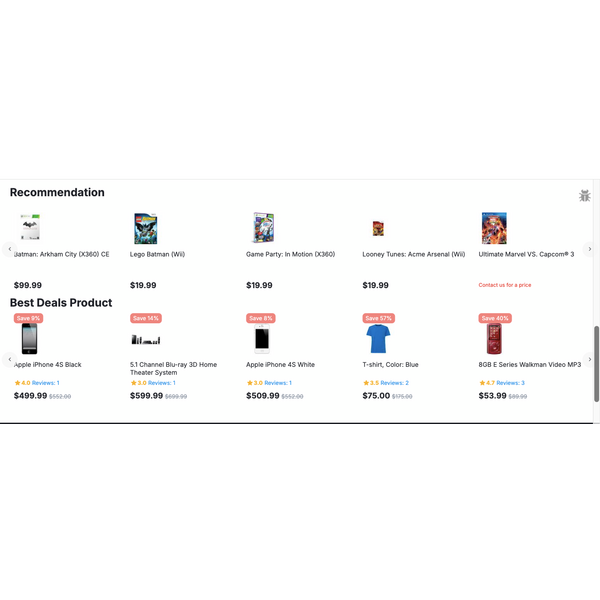Open Looney Tunes: Acme Arsenal (Wii) link
This screenshot has width=600, height=600.
click(x=413, y=254)
